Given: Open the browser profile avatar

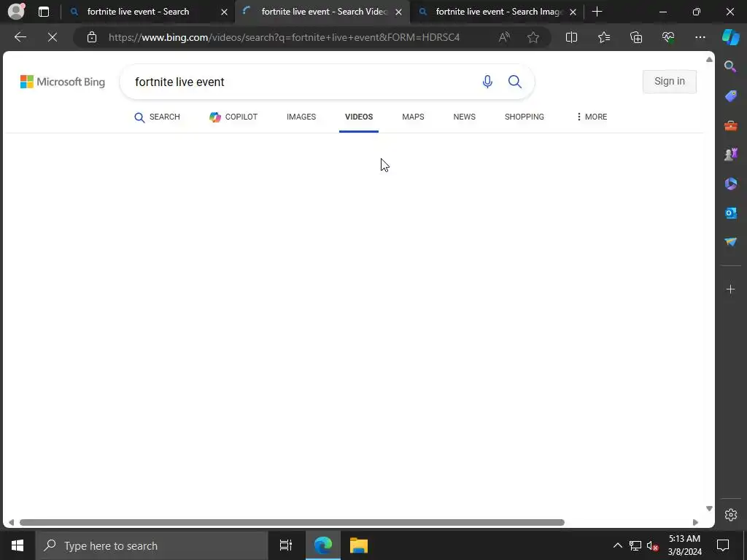Looking at the screenshot, I should click(16, 11).
